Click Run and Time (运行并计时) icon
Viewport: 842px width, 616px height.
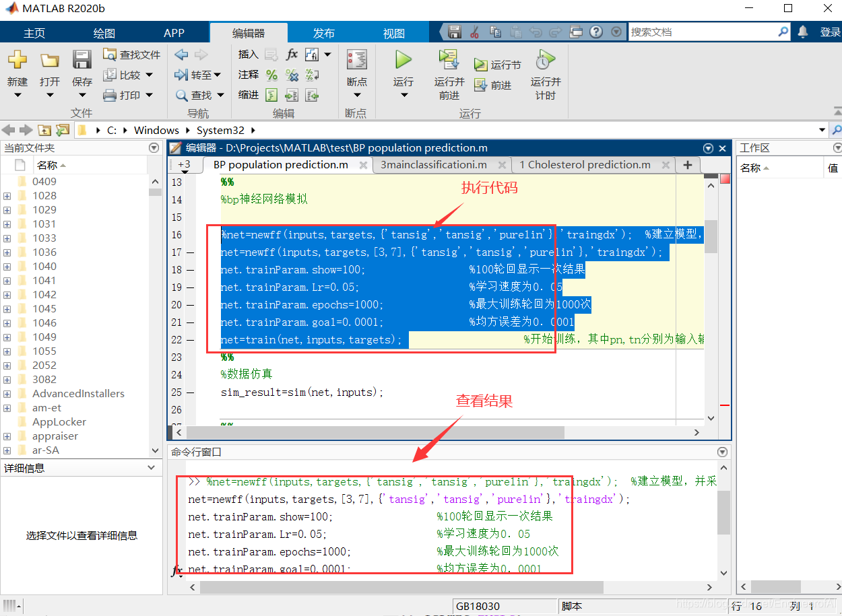tap(544, 60)
